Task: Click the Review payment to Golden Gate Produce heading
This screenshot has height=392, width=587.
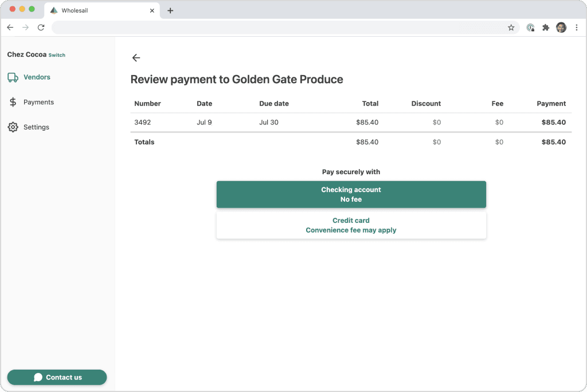Action: coord(237,79)
